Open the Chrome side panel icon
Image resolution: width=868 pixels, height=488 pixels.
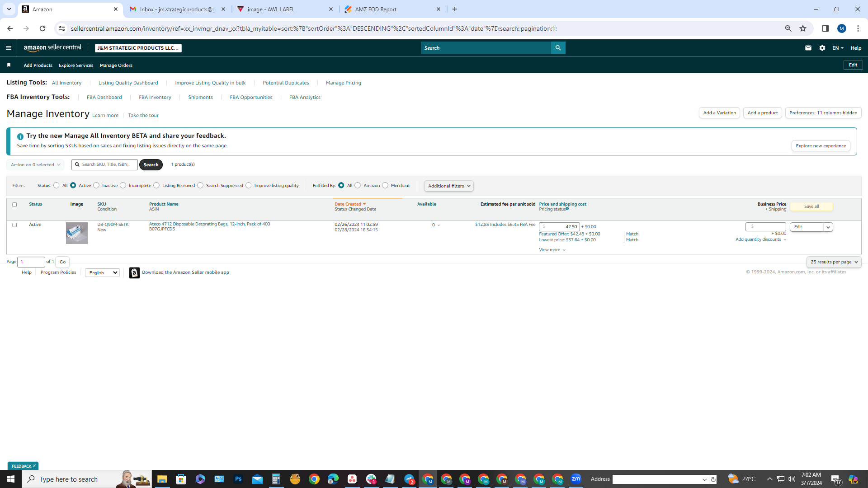click(825, 28)
